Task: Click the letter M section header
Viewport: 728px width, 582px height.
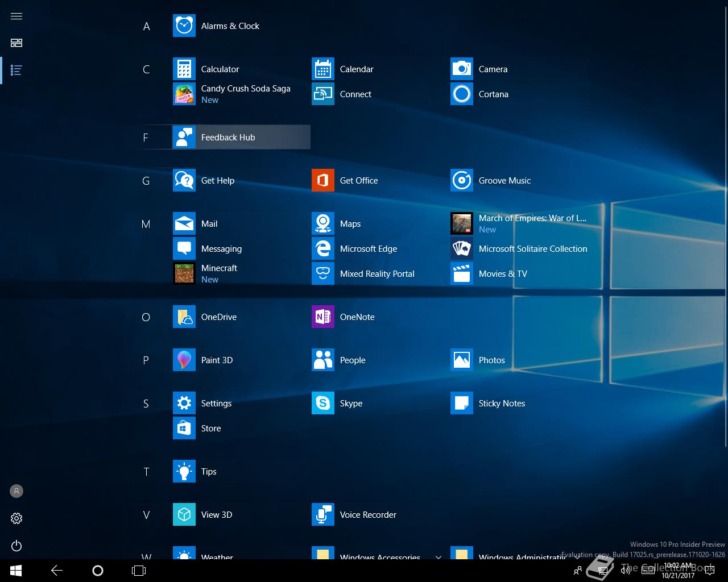Action: pos(146,224)
